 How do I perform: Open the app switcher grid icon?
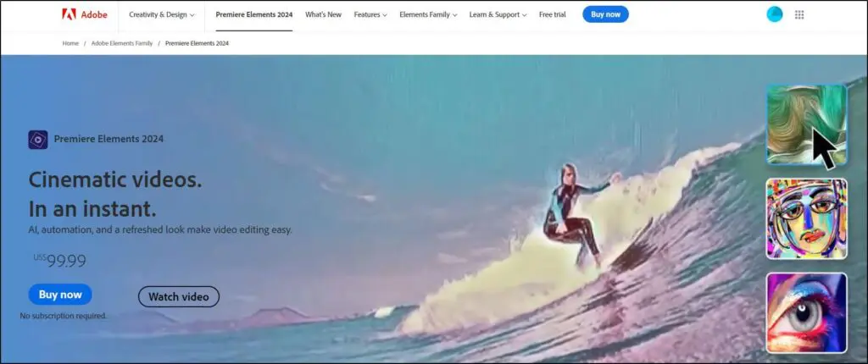(799, 15)
